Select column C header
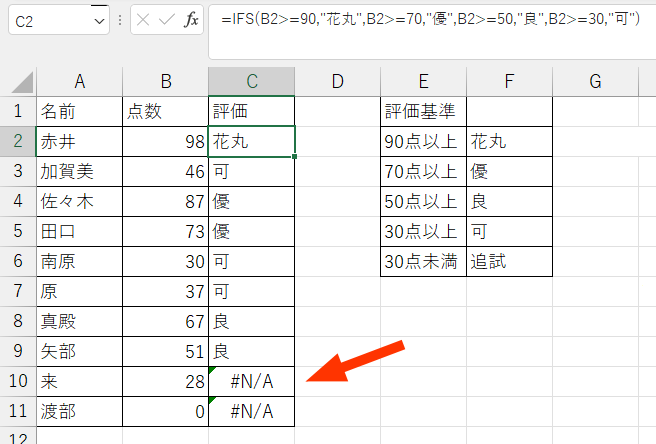The width and height of the screenshot is (656, 444). click(251, 82)
